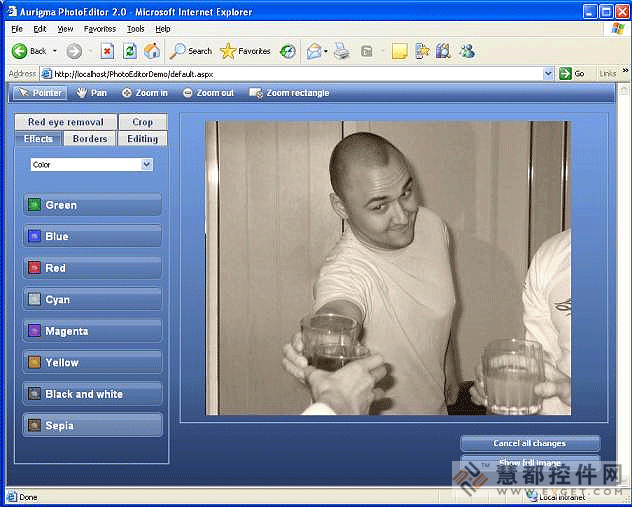The image size is (632, 507).
Task: Click the Media history icon
Action: (x=288, y=51)
